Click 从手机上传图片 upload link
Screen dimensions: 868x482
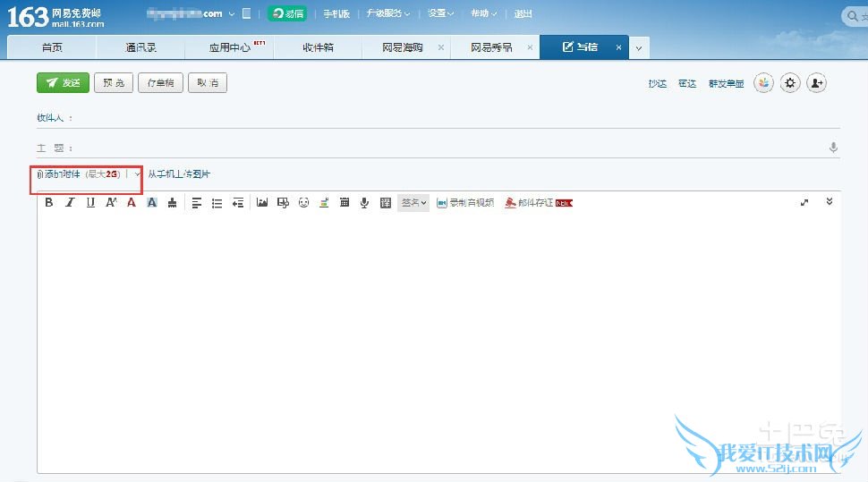(179, 174)
